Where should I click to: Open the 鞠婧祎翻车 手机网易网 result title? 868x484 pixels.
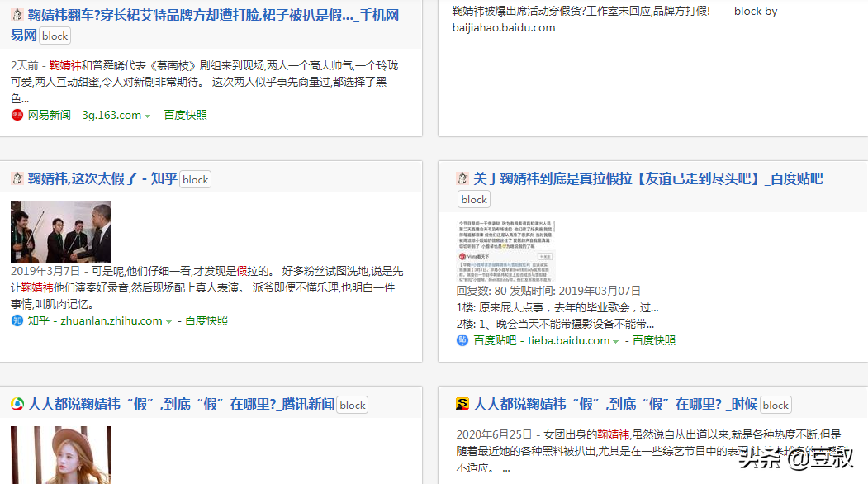205,25
